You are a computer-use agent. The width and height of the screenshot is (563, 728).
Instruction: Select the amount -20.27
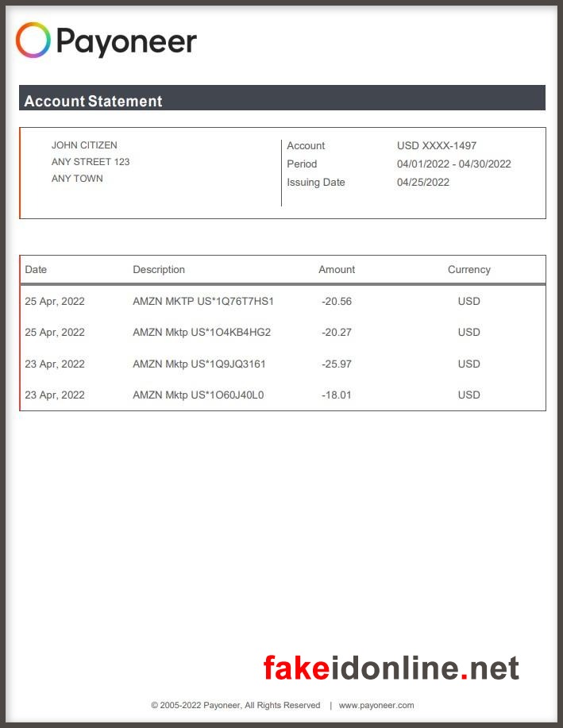coord(337,333)
